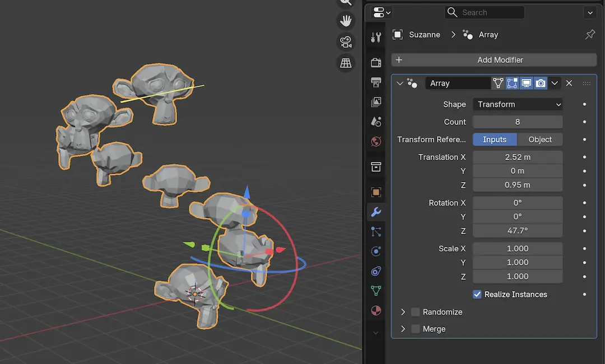Switch to orthographic grid view icon
The image size is (605, 364).
[346, 63]
